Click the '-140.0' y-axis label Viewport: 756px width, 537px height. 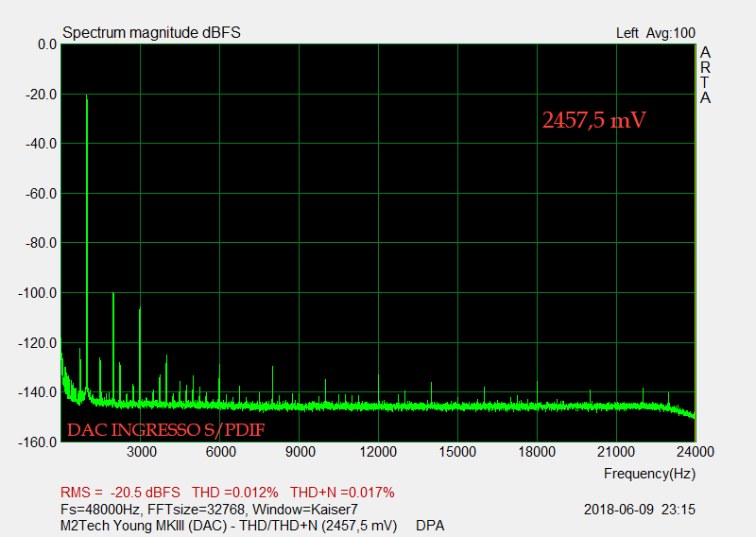tap(38, 392)
